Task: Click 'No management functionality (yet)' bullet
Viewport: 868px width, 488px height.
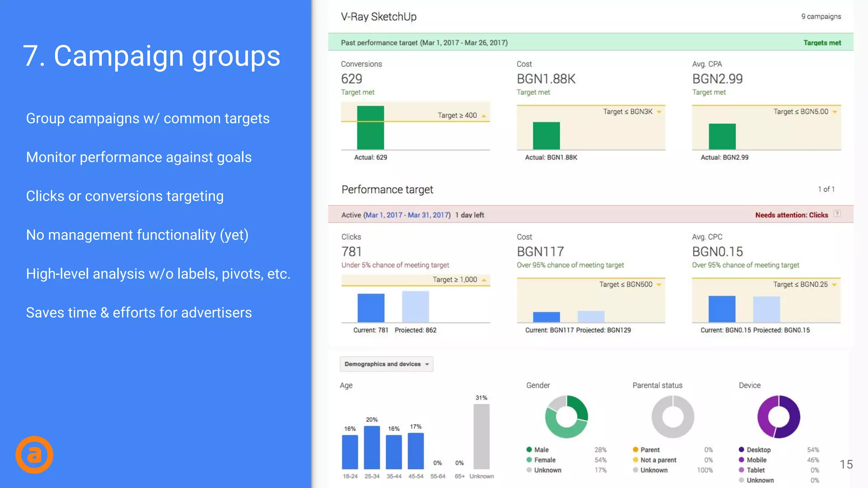Action: pyautogui.click(x=137, y=235)
